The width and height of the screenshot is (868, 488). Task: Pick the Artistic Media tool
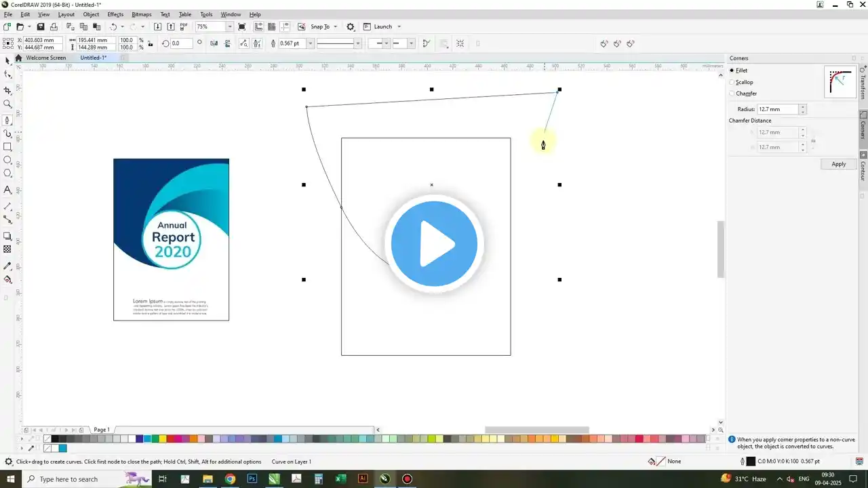point(7,134)
